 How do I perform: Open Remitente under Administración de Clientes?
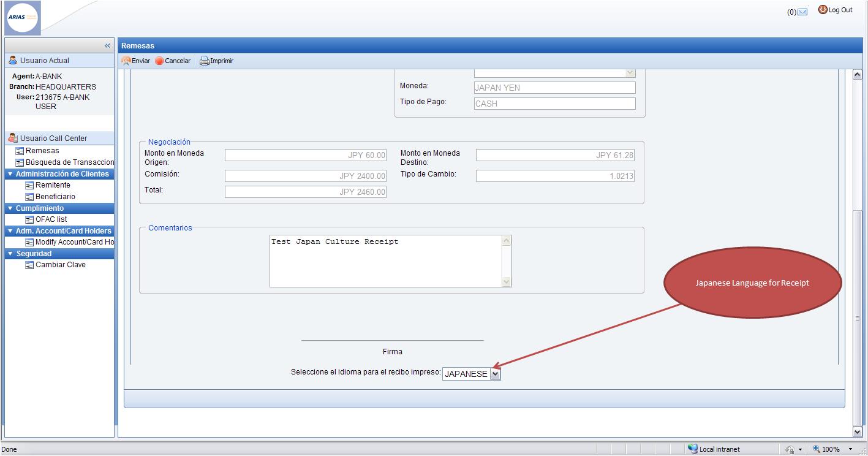53,185
